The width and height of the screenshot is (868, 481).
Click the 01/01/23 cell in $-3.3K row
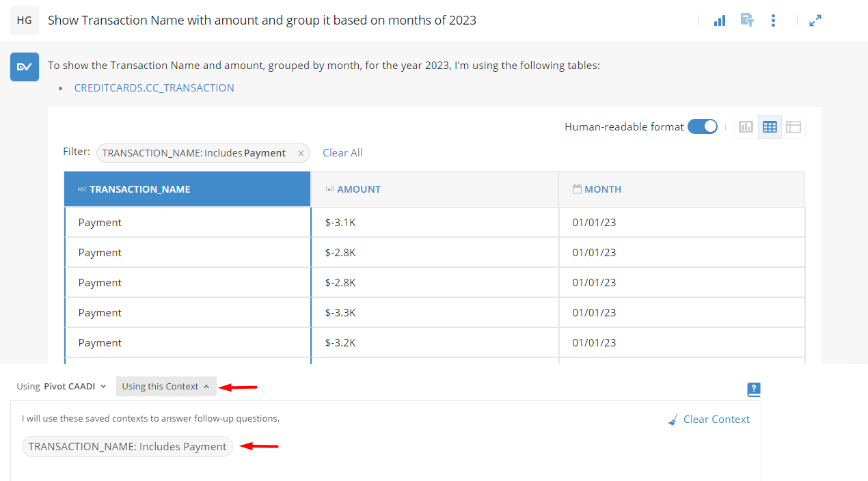681,313
